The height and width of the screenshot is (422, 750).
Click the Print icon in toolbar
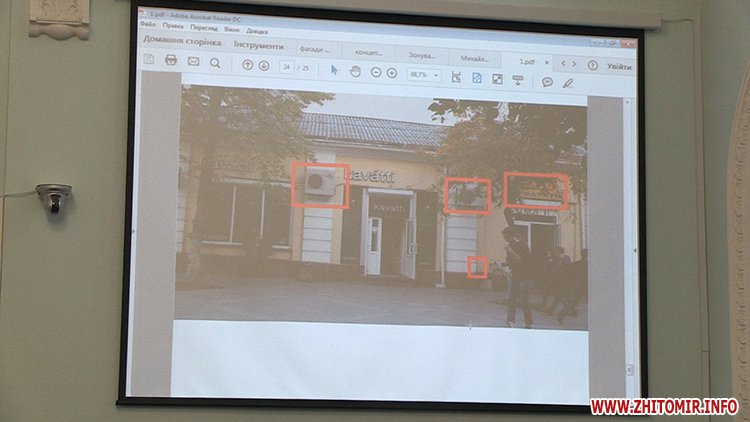click(171, 61)
